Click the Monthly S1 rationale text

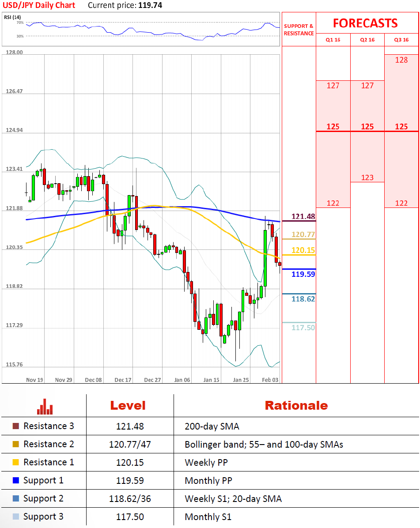pos(208,517)
